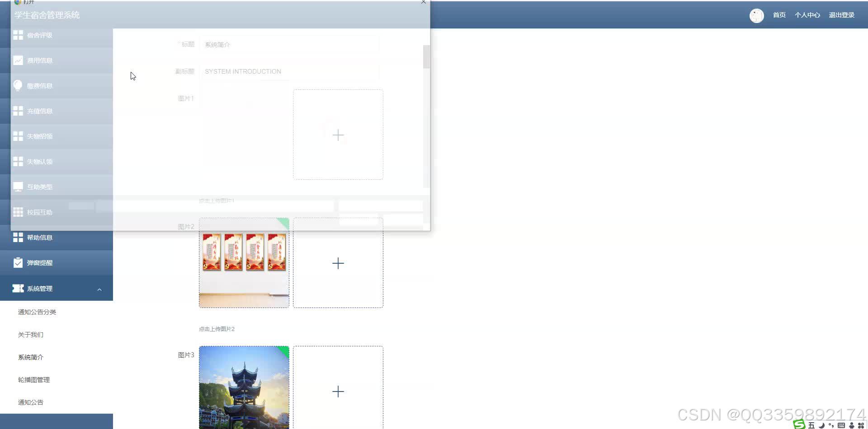Viewport: 868px width, 429px height.
Task: Close the 打开 file dialog
Action: click(x=423, y=2)
